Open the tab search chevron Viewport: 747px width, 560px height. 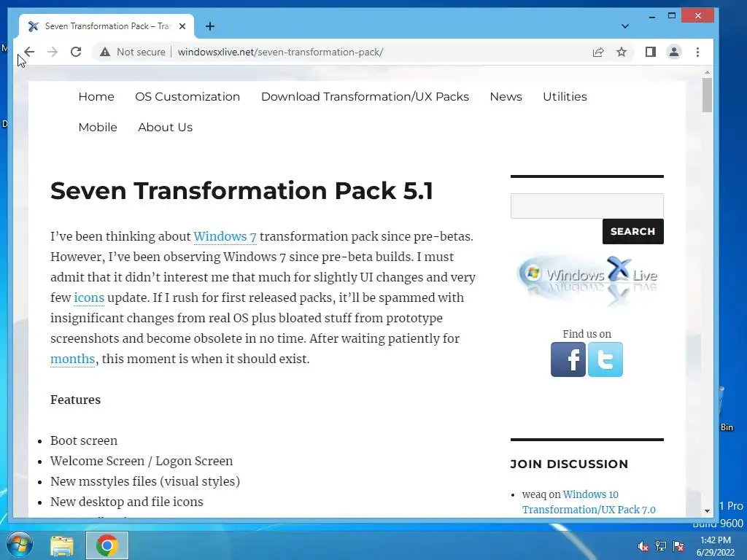(x=625, y=26)
